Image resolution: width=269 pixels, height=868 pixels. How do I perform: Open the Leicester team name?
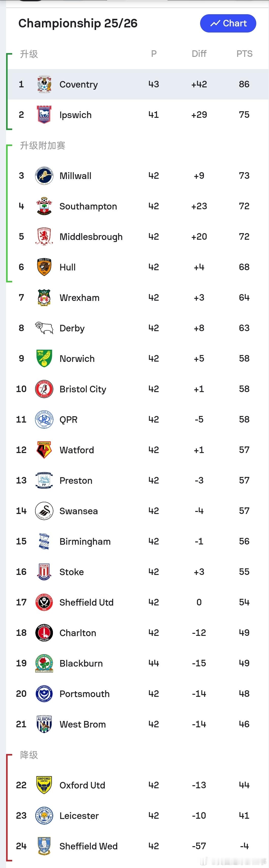[x=79, y=816]
